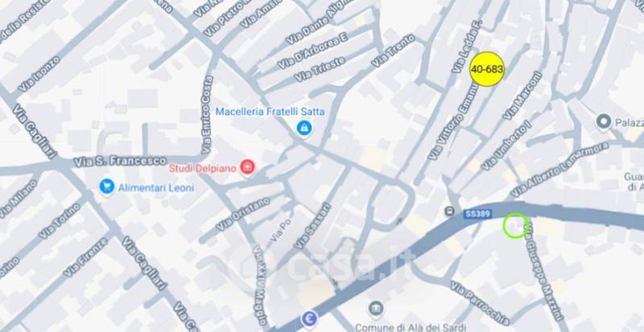Select the Studi Delpiano red marker icon
The image size is (644, 332).
pos(248,167)
